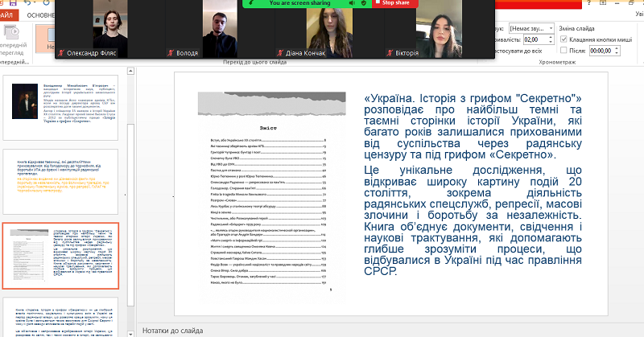Click the Zoom audio speaker icon
644x337 pixels.
coord(350,3)
